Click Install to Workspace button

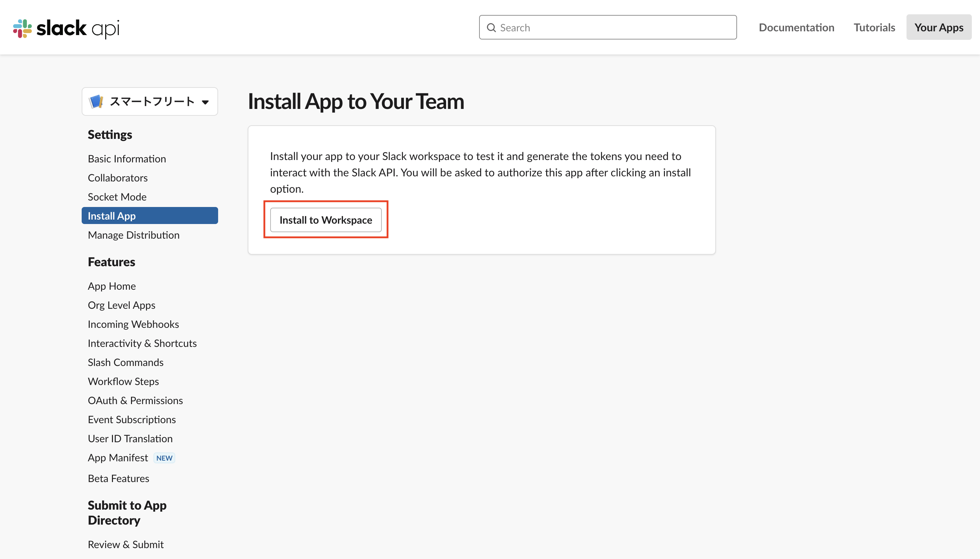tap(325, 220)
